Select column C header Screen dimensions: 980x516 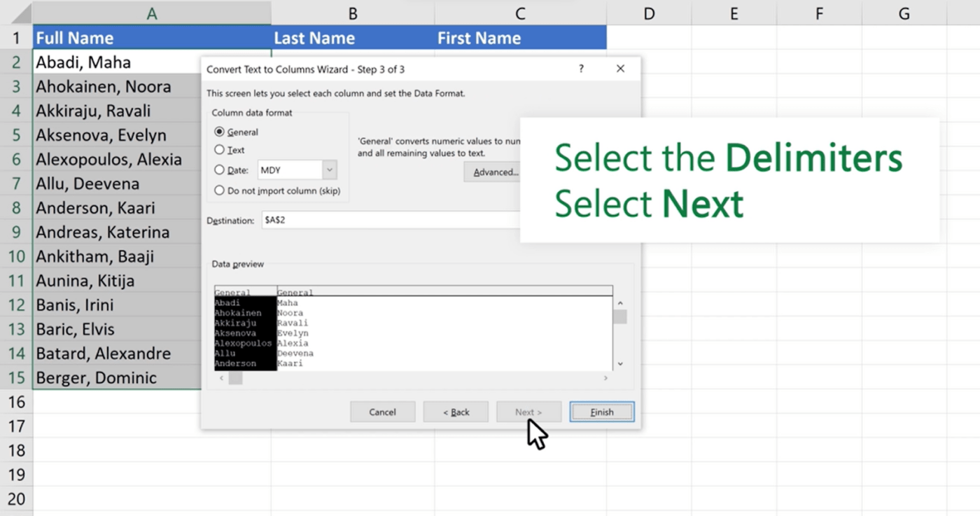(x=520, y=13)
